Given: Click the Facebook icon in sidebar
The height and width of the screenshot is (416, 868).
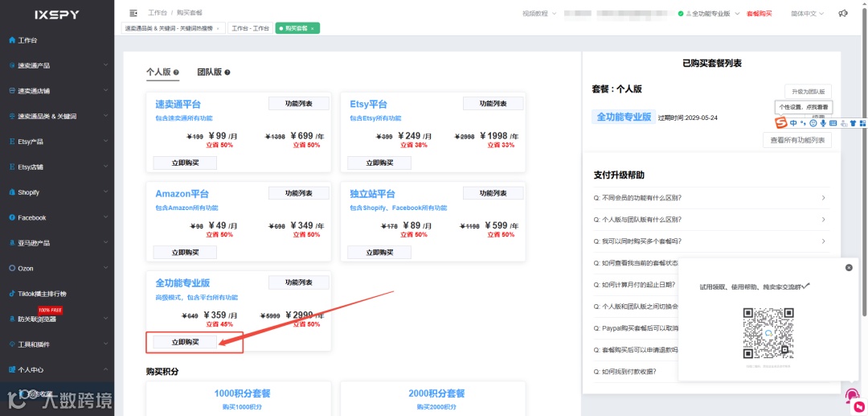Looking at the screenshot, I should click(x=12, y=218).
